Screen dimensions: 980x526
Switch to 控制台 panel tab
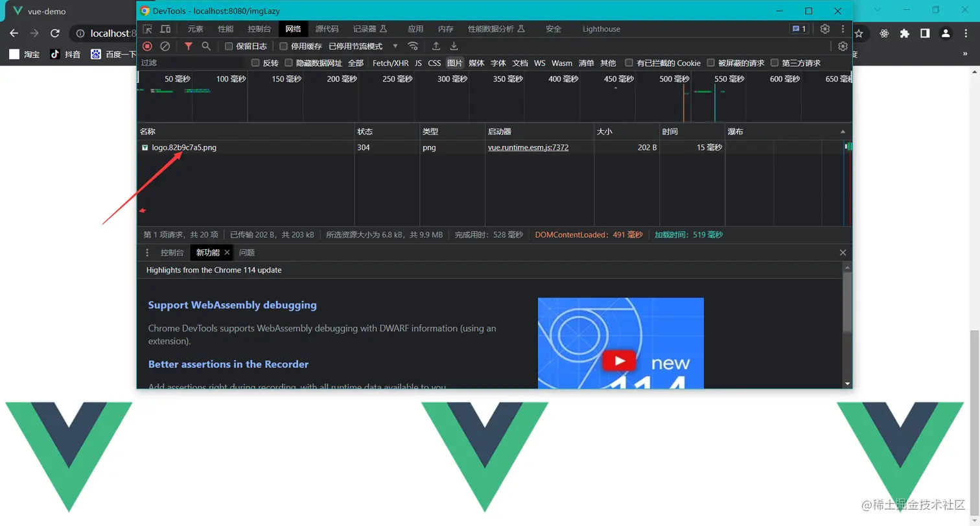tap(259, 29)
